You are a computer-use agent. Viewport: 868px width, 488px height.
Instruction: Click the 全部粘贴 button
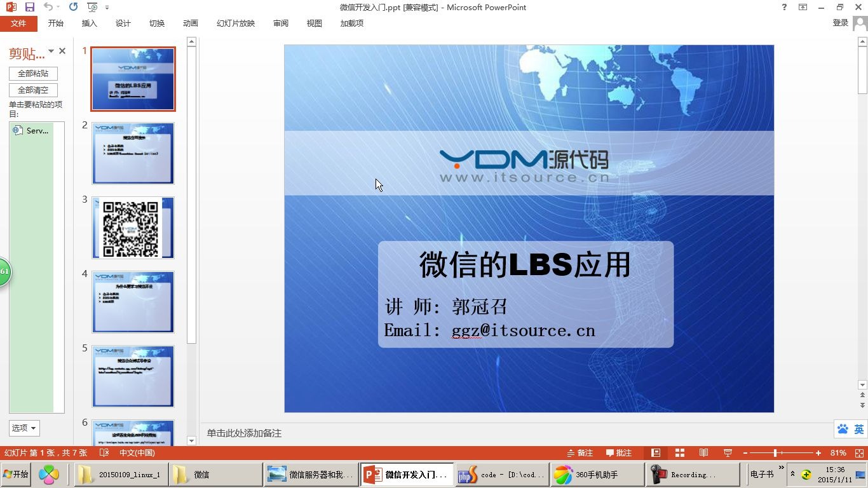33,73
